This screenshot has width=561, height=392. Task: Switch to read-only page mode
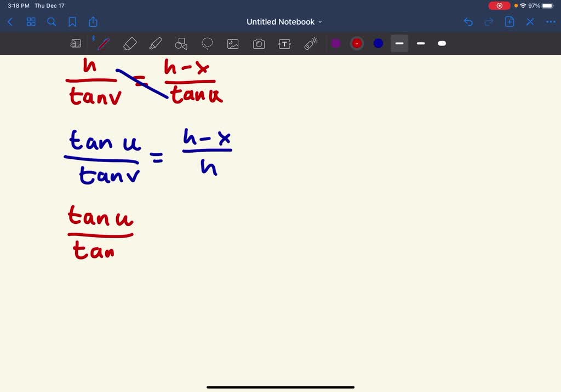(x=76, y=43)
